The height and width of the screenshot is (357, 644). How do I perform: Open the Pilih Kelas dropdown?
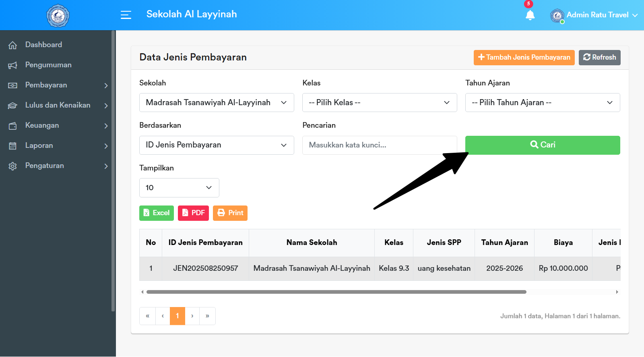click(x=379, y=102)
